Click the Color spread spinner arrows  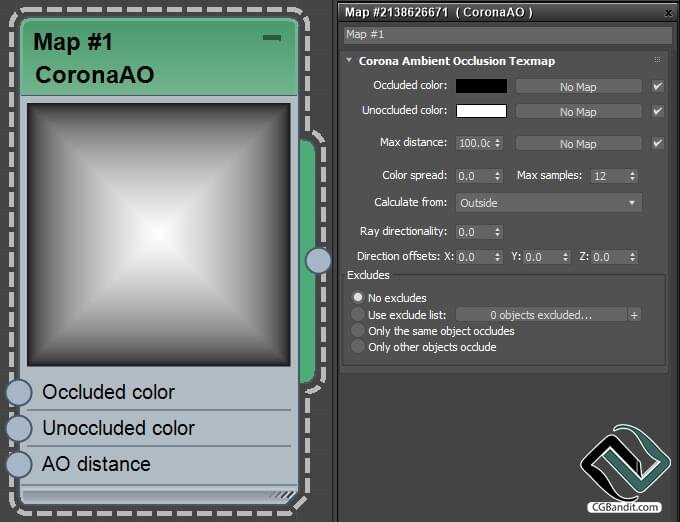(498, 176)
